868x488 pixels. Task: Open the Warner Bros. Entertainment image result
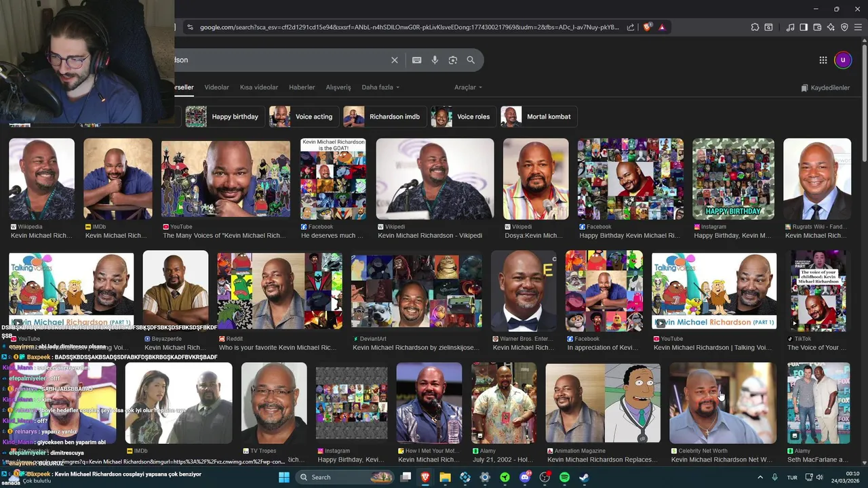(524, 291)
